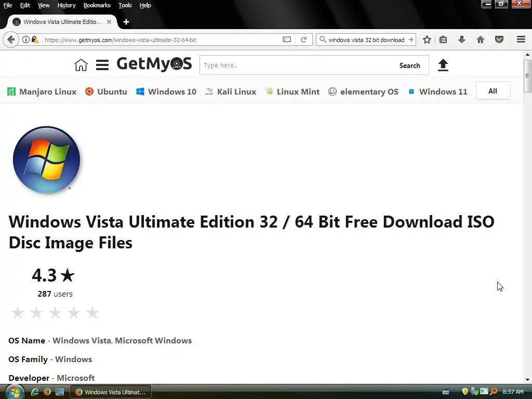
Task: Open the GetMyOS site hamburger menu
Action: point(102,65)
